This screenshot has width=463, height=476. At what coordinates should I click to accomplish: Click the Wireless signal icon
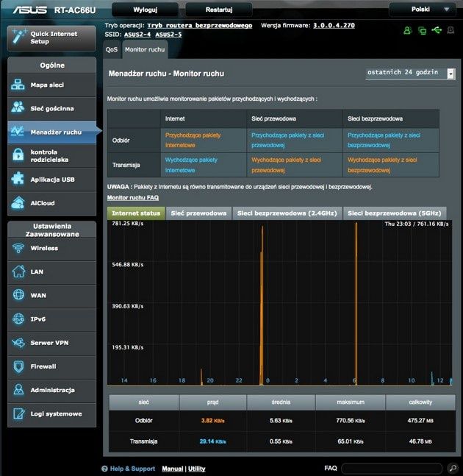coord(18,248)
